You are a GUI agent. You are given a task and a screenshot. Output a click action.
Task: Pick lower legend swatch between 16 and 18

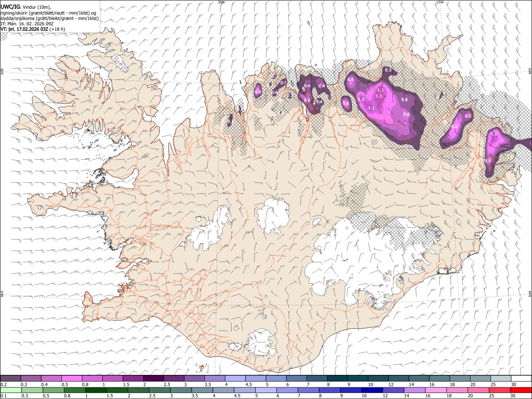436,390
